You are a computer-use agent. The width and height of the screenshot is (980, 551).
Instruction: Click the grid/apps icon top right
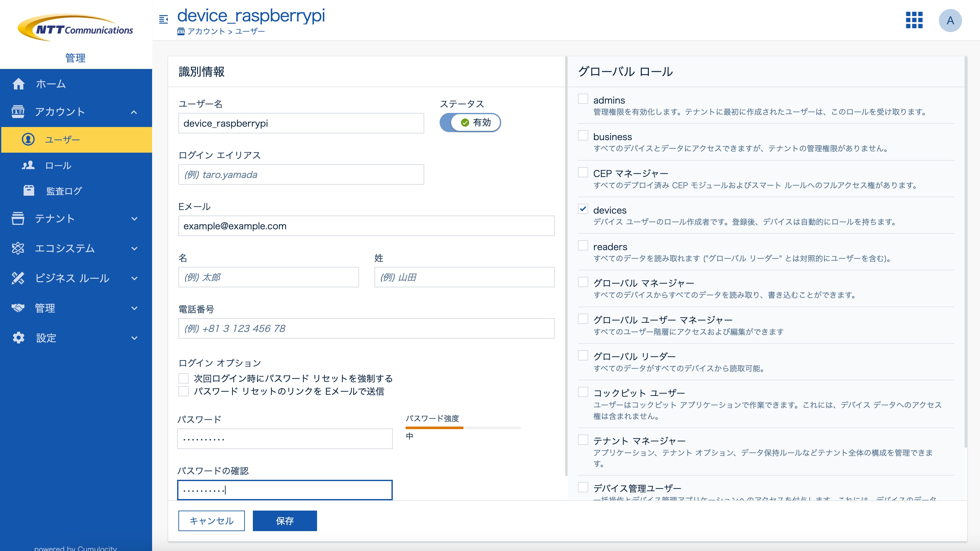(x=914, y=20)
